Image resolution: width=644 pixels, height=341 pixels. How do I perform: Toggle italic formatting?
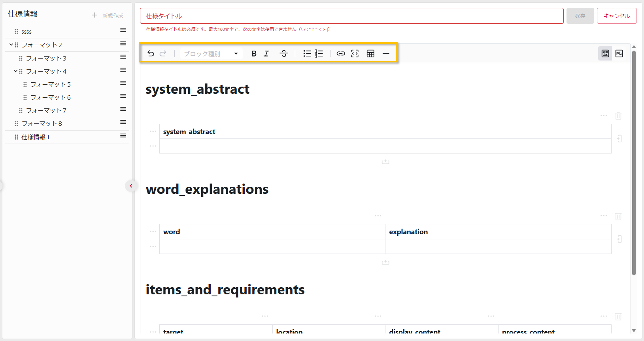266,53
